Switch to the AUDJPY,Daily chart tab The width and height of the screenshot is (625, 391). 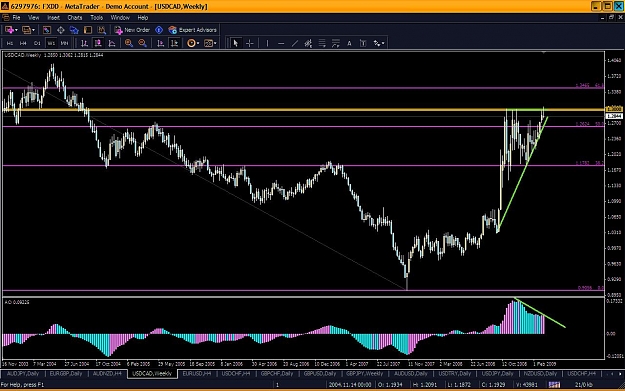tap(23, 374)
